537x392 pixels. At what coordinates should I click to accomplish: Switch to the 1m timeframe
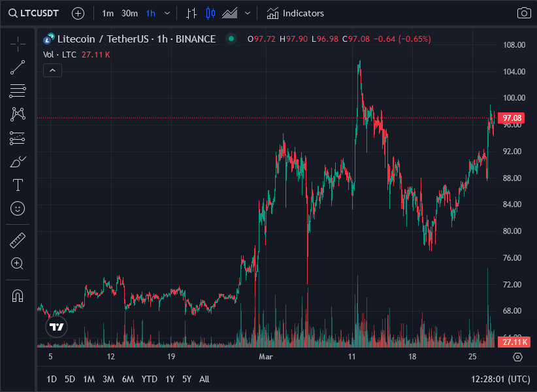click(108, 13)
